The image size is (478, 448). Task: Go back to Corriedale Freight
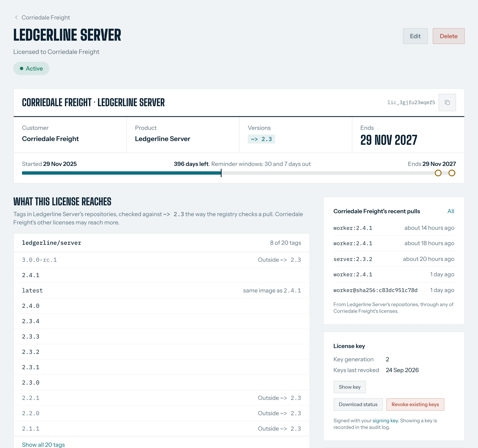[42, 18]
